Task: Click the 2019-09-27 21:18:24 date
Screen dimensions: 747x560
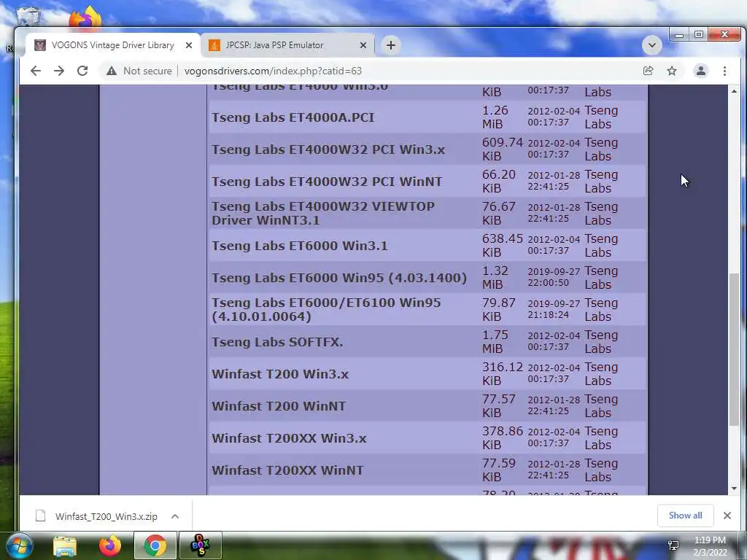Action: click(x=554, y=309)
